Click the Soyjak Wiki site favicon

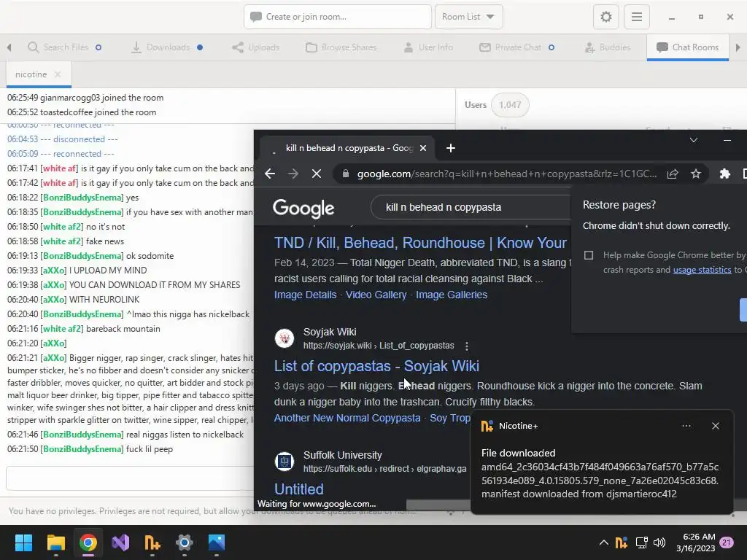[x=285, y=338]
